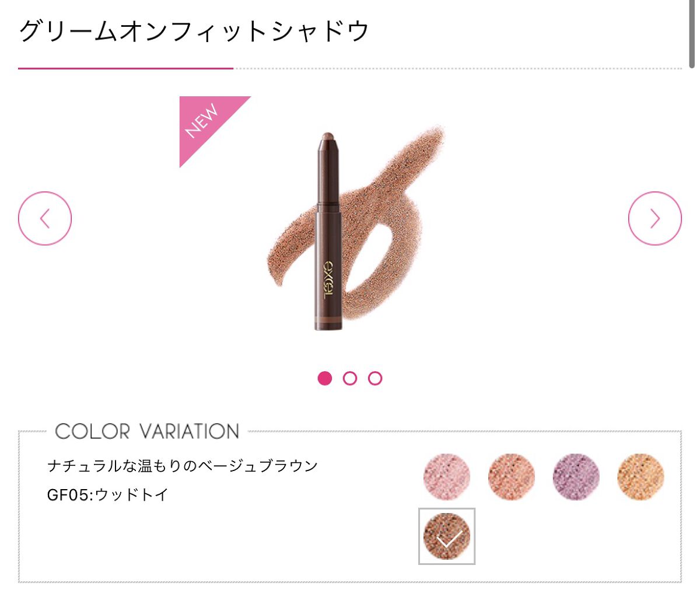Click the COLOR VARIATION heading
This screenshot has width=700, height=607.
pyautogui.click(x=147, y=431)
